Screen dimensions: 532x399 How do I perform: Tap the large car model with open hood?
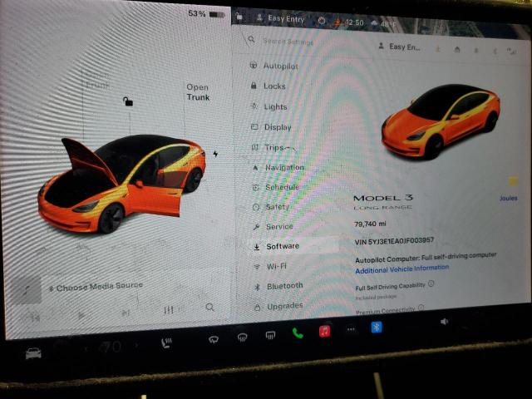tap(121, 183)
